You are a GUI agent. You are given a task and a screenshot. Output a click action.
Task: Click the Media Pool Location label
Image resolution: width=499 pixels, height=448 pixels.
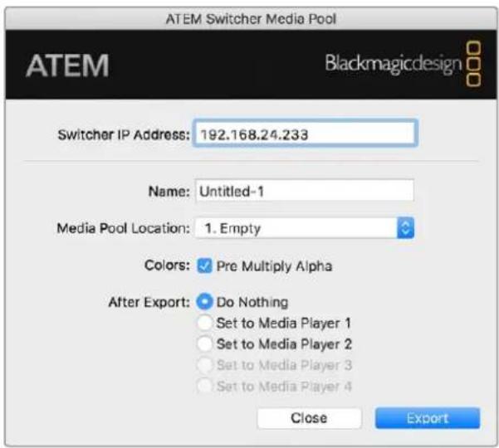(x=123, y=228)
